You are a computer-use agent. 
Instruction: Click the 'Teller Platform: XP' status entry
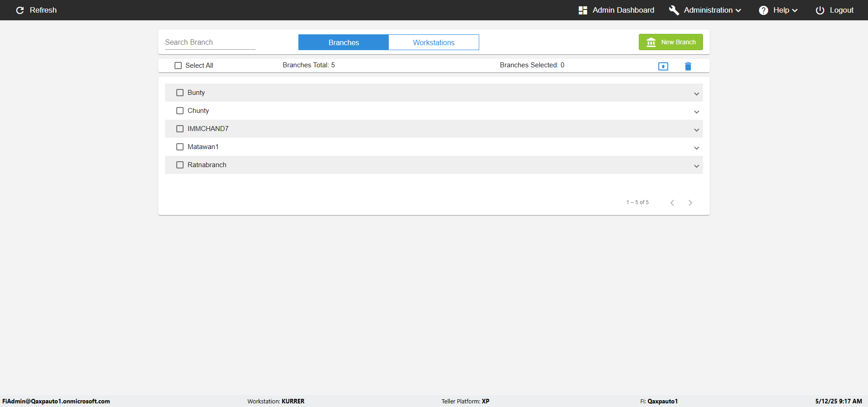coord(466,401)
